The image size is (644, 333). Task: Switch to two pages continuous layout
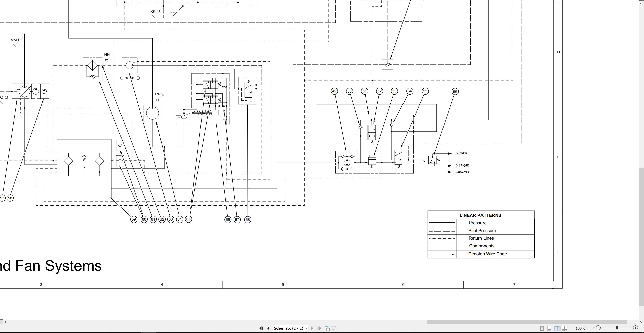[x=565, y=328]
